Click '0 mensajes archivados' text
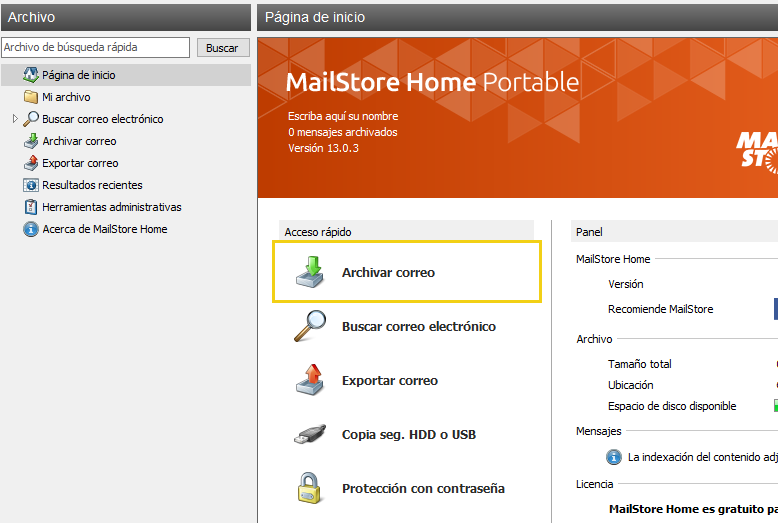 click(x=342, y=132)
